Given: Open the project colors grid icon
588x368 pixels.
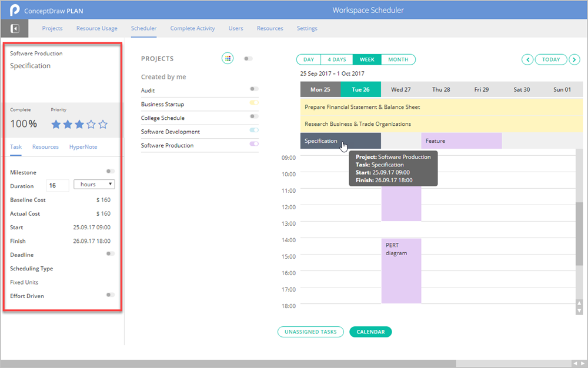Looking at the screenshot, I should pos(228,58).
